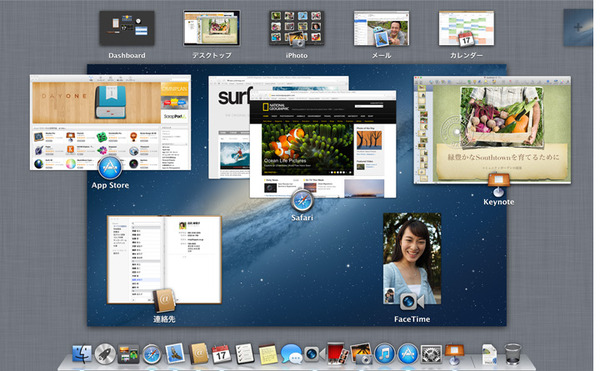Open Notes yellow pad icon in Dock
Viewport: 600px width, 371px height.
click(x=268, y=354)
